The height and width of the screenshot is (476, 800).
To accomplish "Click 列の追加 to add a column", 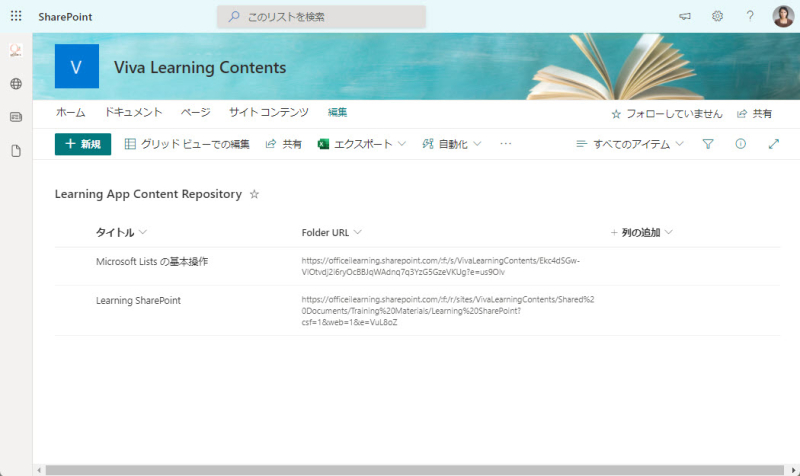I will tap(641, 233).
